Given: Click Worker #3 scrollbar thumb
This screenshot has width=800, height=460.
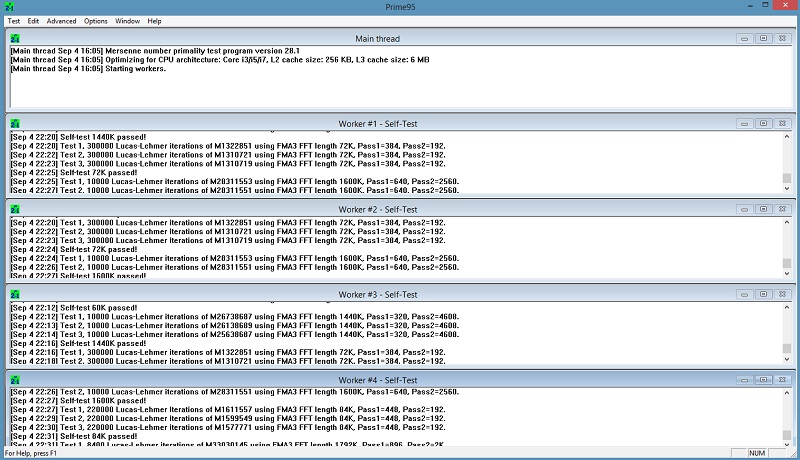Looking at the screenshot, I should tap(787, 348).
